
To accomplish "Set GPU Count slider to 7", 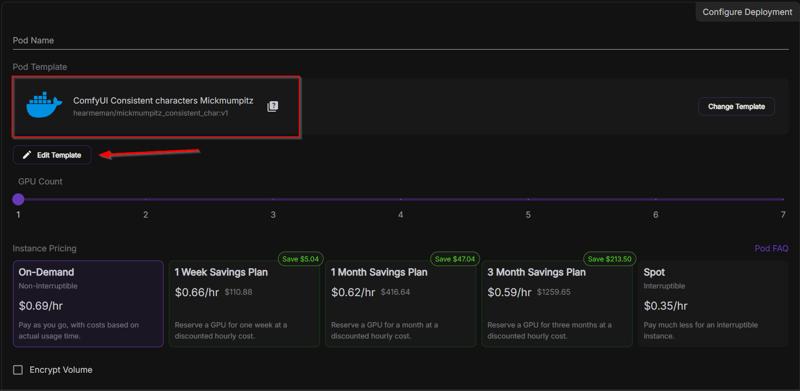I will click(783, 199).
